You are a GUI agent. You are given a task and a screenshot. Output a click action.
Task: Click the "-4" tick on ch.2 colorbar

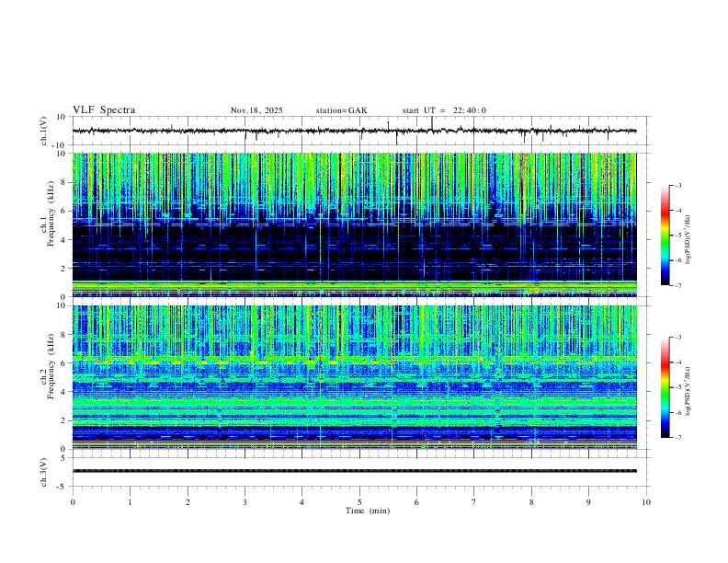(677, 362)
